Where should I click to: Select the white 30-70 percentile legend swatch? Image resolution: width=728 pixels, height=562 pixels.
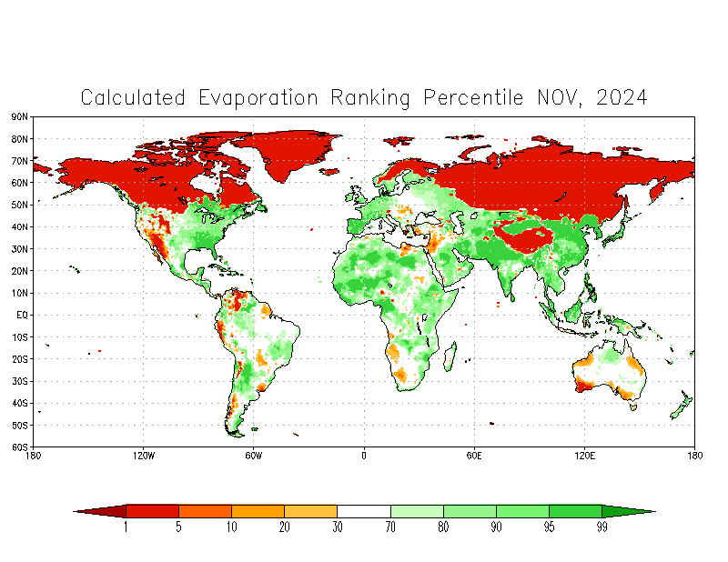coord(364,511)
